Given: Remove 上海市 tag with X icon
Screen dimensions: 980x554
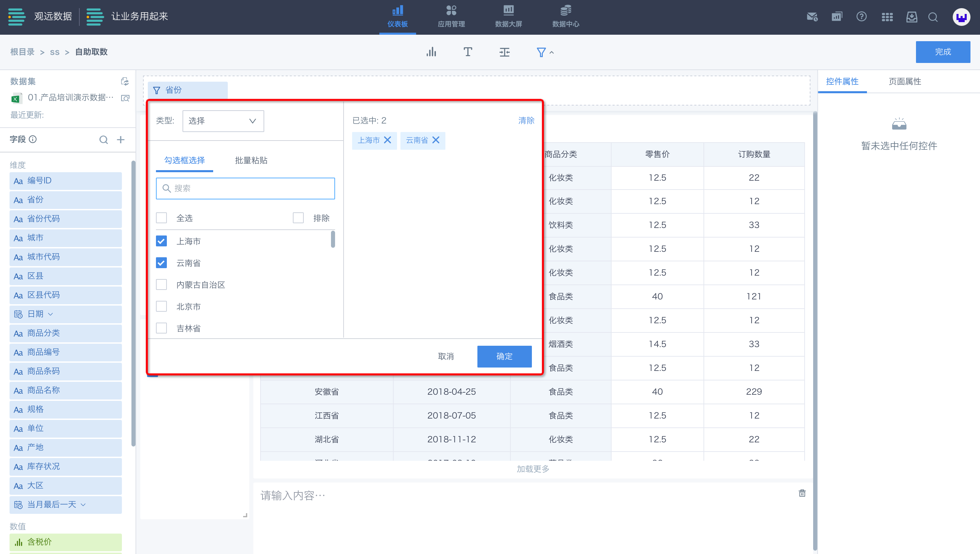Looking at the screenshot, I should coord(388,140).
